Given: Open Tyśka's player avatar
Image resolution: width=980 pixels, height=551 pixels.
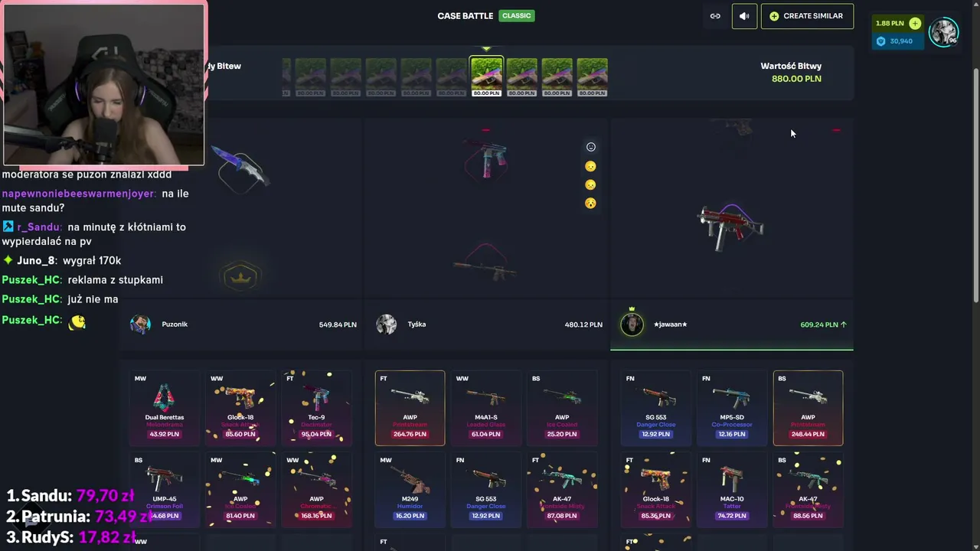Looking at the screenshot, I should tap(387, 324).
